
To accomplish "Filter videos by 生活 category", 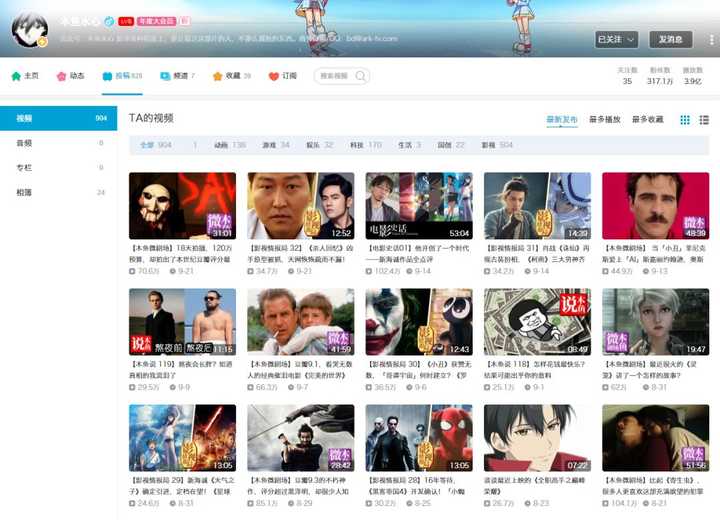I will point(409,145).
